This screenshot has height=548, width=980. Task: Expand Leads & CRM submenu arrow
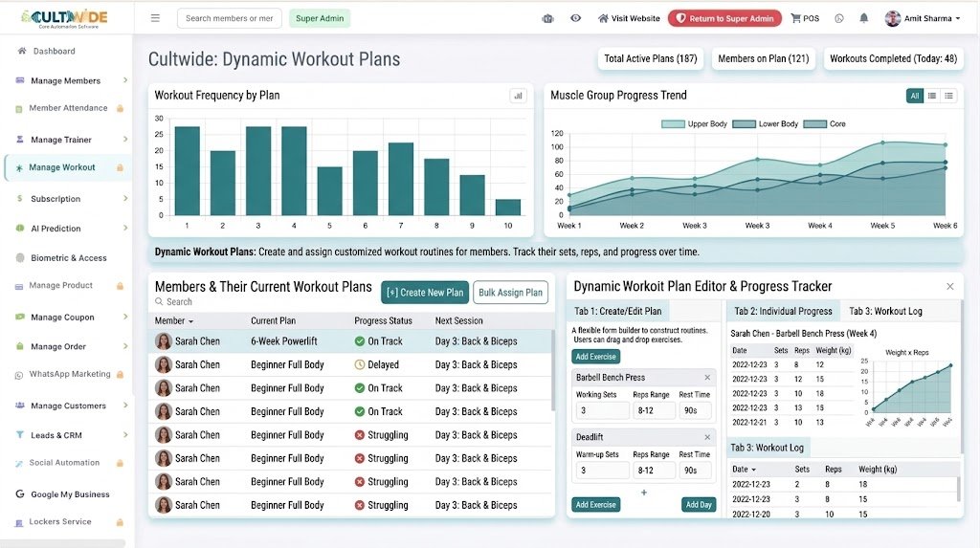click(125, 435)
